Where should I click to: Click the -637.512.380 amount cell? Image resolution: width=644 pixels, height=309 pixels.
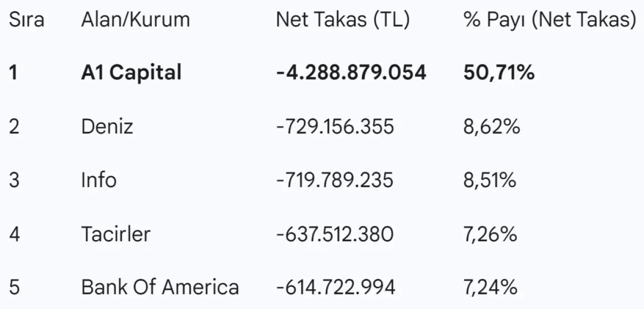(335, 234)
